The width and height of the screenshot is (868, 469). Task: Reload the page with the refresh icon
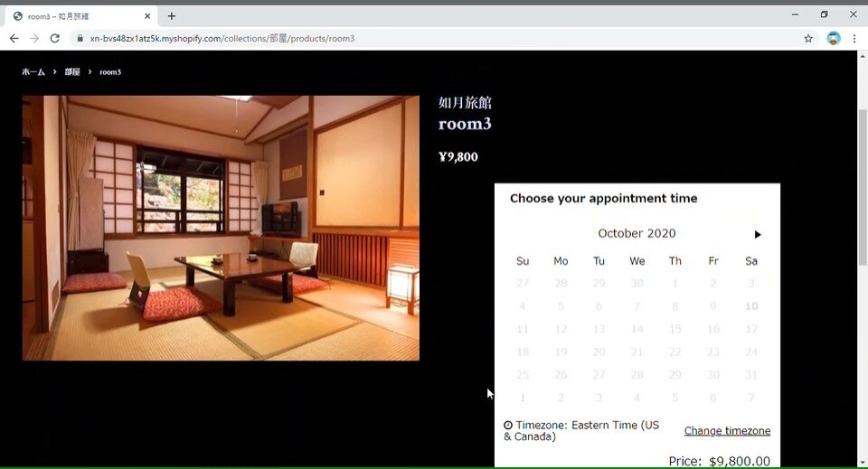click(55, 38)
